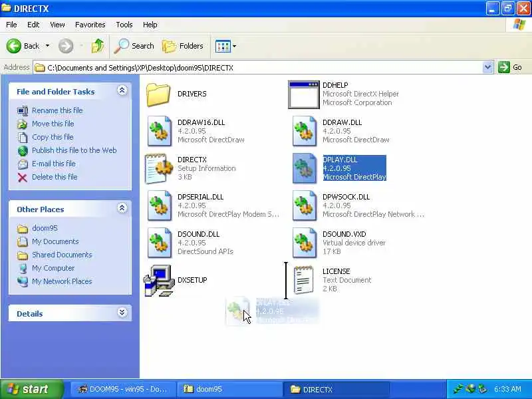Expand the Details panel
This screenshot has width=532, height=399.
122,313
